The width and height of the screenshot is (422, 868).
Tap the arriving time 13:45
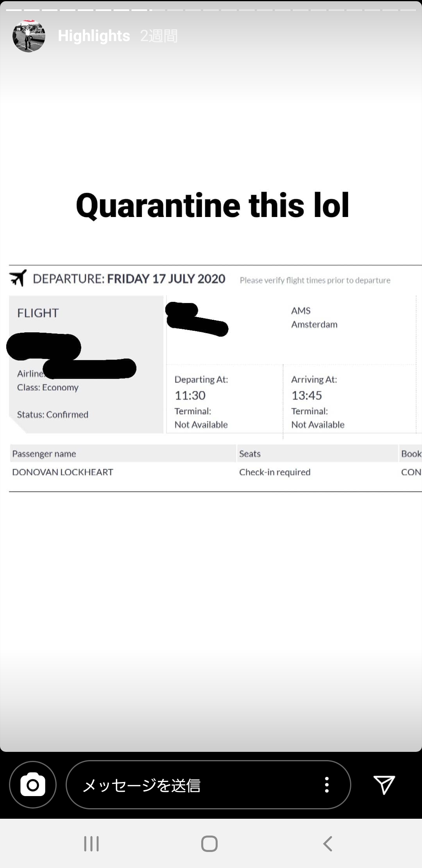pyautogui.click(x=307, y=395)
